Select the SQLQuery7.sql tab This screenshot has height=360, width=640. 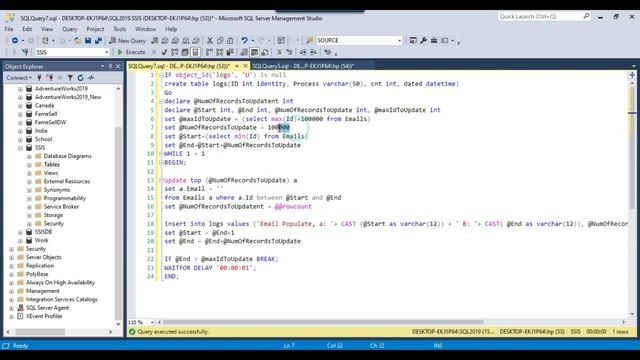179,66
